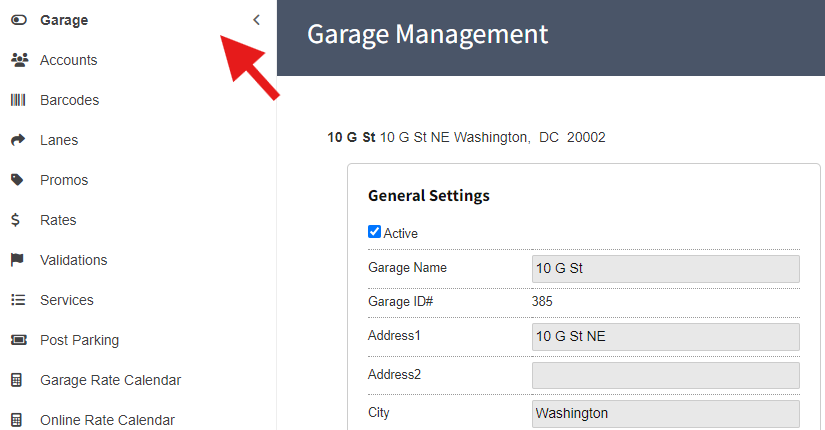Viewport: 825px width, 430px height.
Task: Click the Address1 input field
Action: click(x=666, y=336)
